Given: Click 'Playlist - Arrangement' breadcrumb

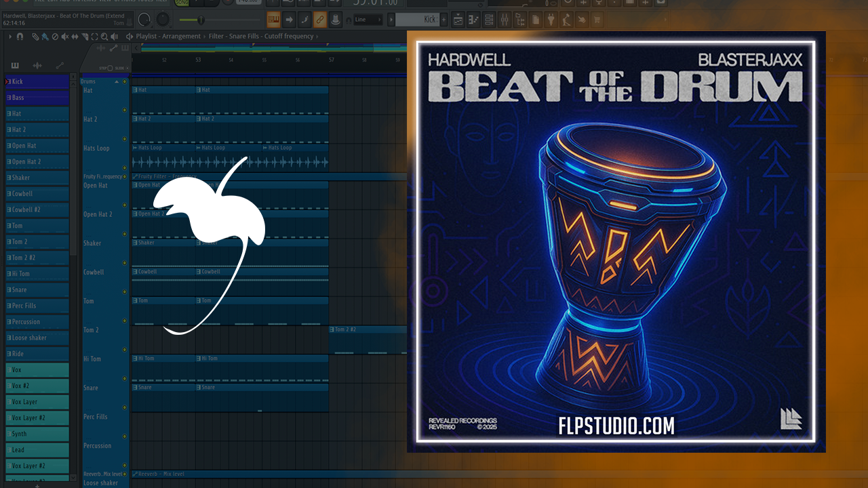Looking at the screenshot, I should (168, 37).
